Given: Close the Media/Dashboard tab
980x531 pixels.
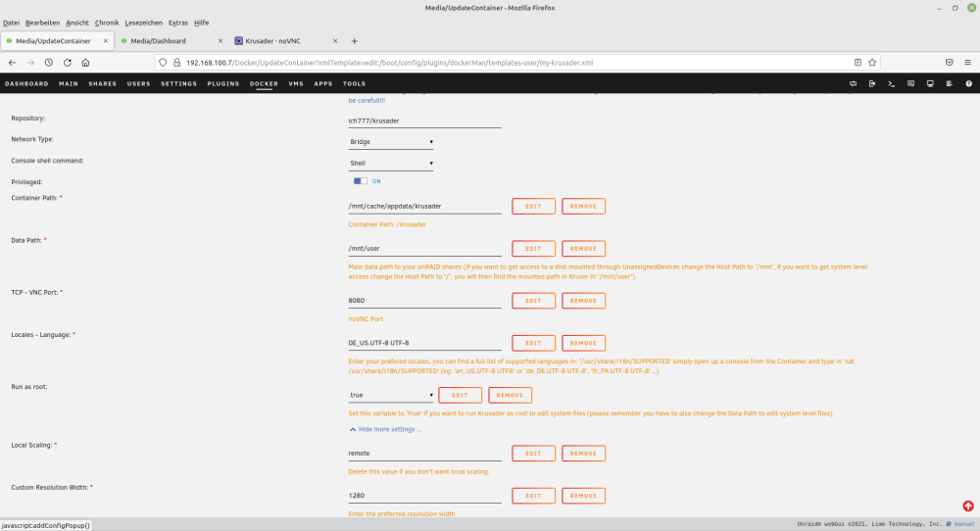Looking at the screenshot, I should click(220, 41).
